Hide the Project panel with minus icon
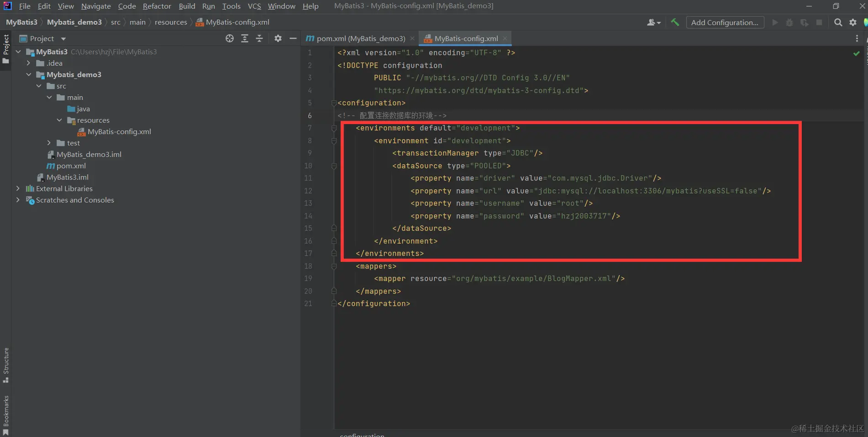Image resolution: width=868 pixels, height=437 pixels. pos(293,38)
